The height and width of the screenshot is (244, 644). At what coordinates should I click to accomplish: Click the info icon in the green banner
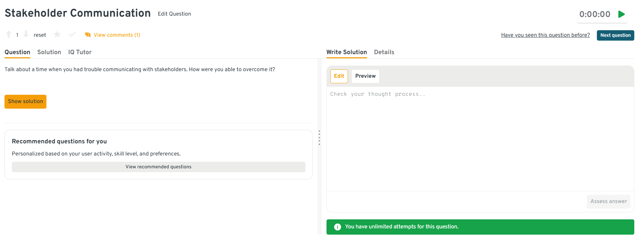[337, 227]
